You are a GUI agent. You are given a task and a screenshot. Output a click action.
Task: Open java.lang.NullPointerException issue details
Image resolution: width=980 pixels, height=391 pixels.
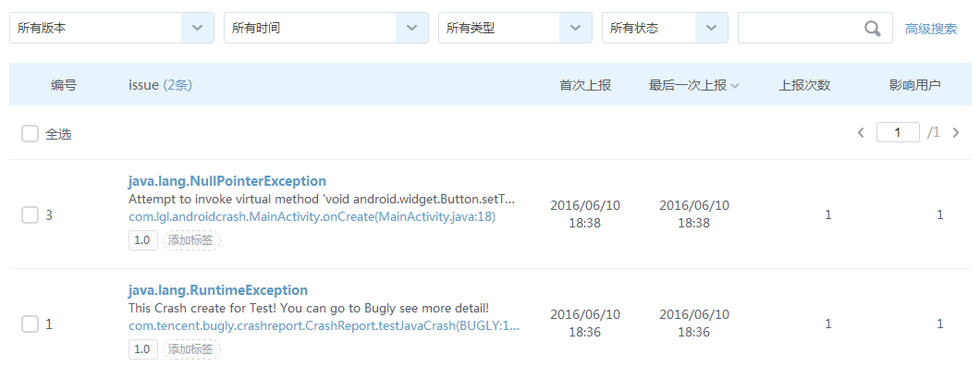coord(227,181)
